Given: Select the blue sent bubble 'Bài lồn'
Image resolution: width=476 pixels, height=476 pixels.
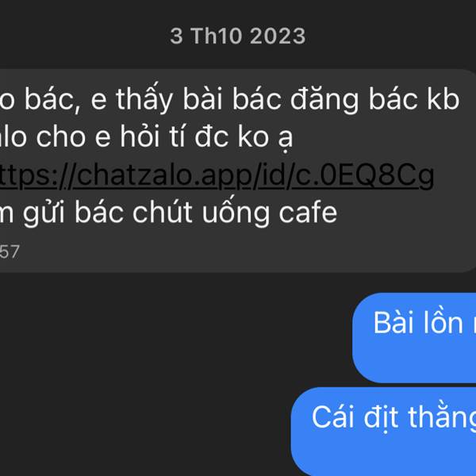Looking at the screenshot, I should (x=414, y=338).
